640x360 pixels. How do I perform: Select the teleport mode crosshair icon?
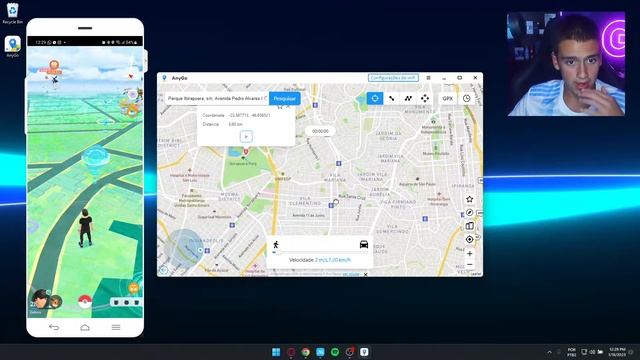coord(375,98)
